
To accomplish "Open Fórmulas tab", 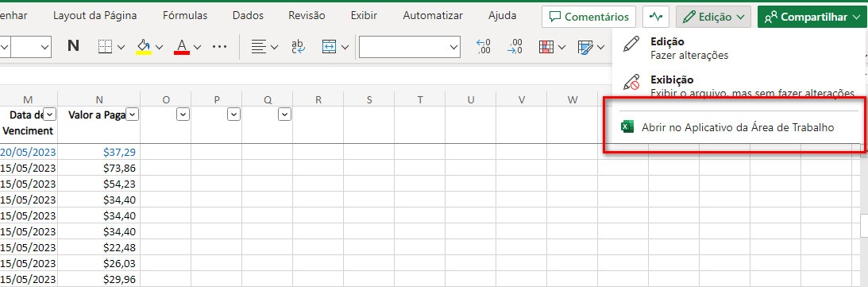I will (x=185, y=16).
